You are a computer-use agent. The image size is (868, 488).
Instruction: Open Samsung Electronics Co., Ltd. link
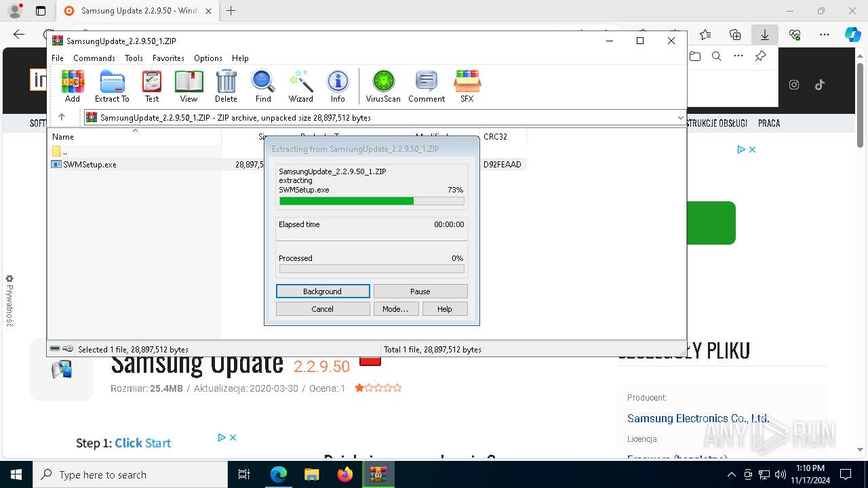point(698,418)
